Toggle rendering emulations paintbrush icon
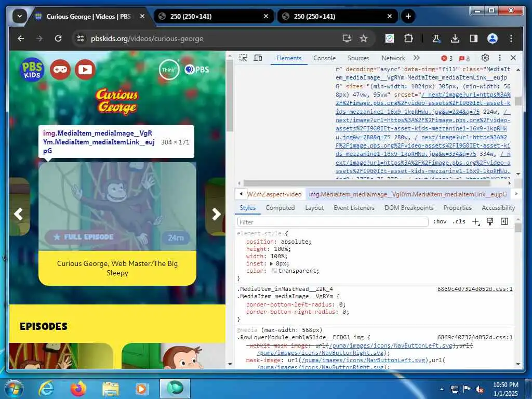The width and height of the screenshot is (532, 399). tap(490, 221)
